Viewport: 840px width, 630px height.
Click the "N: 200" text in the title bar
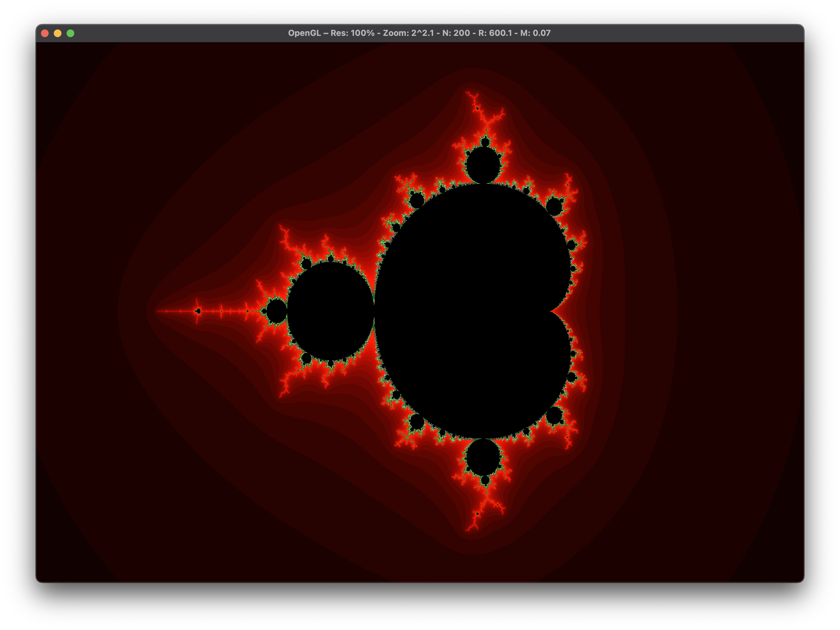(456, 33)
